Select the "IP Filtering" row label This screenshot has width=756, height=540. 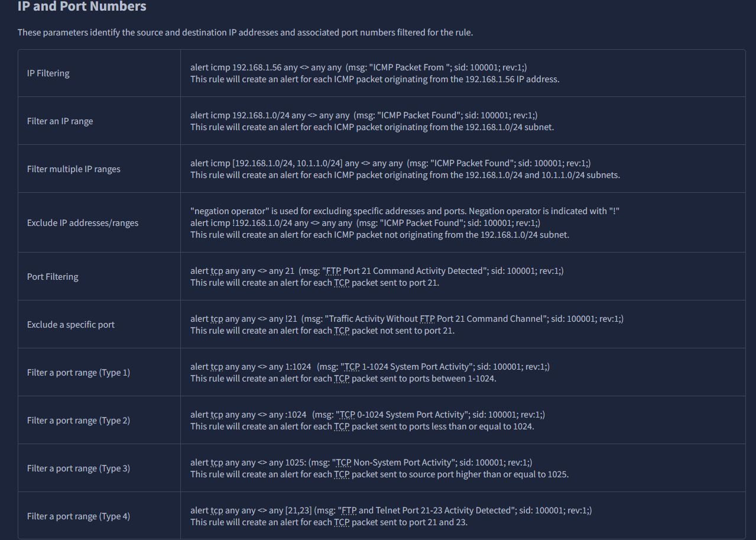[48, 73]
